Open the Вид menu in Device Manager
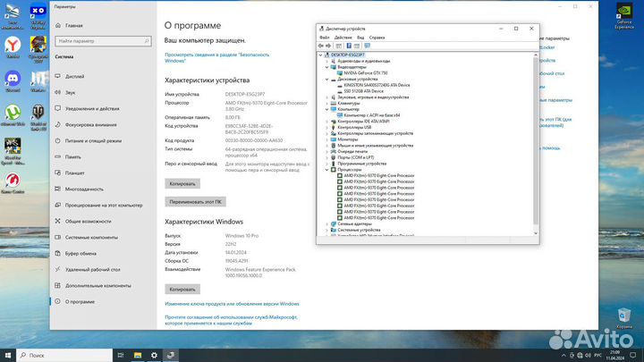This screenshot has height=362, width=644. [360, 38]
